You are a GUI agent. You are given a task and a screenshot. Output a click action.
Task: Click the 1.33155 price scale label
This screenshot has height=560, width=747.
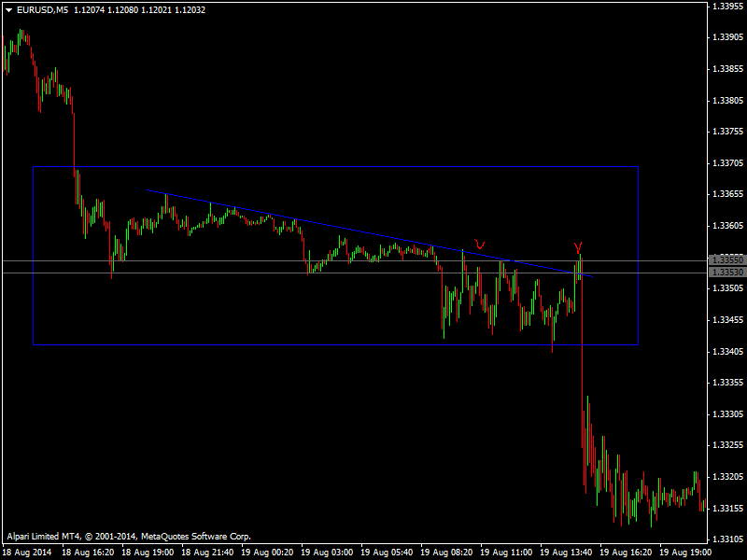click(728, 508)
